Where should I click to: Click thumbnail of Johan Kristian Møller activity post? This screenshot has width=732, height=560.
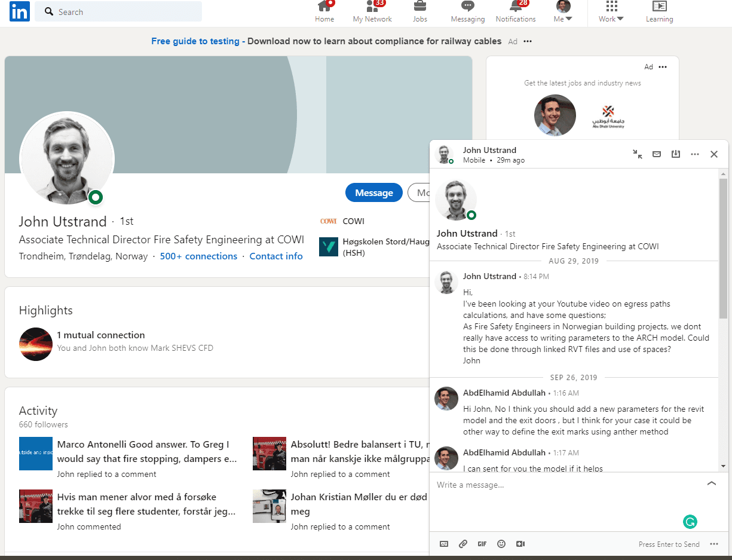point(269,506)
